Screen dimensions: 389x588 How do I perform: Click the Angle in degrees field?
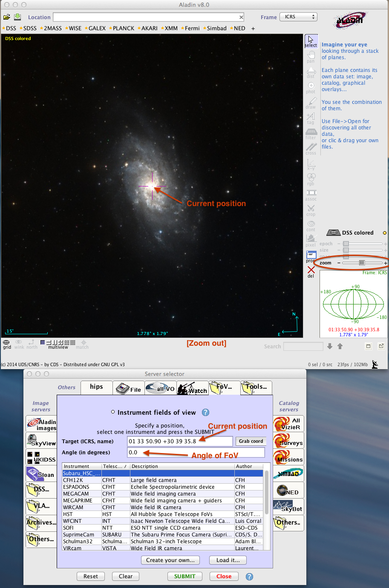tap(196, 452)
